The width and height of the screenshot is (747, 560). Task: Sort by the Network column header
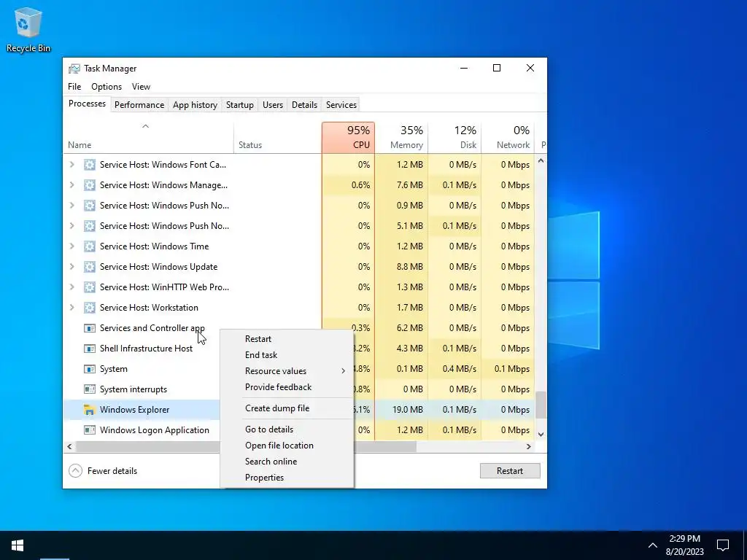(x=508, y=138)
